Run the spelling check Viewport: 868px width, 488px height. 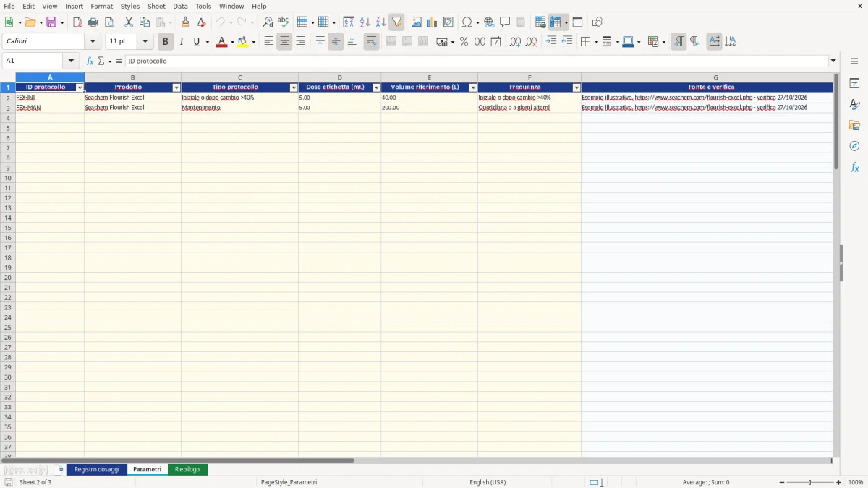point(284,22)
